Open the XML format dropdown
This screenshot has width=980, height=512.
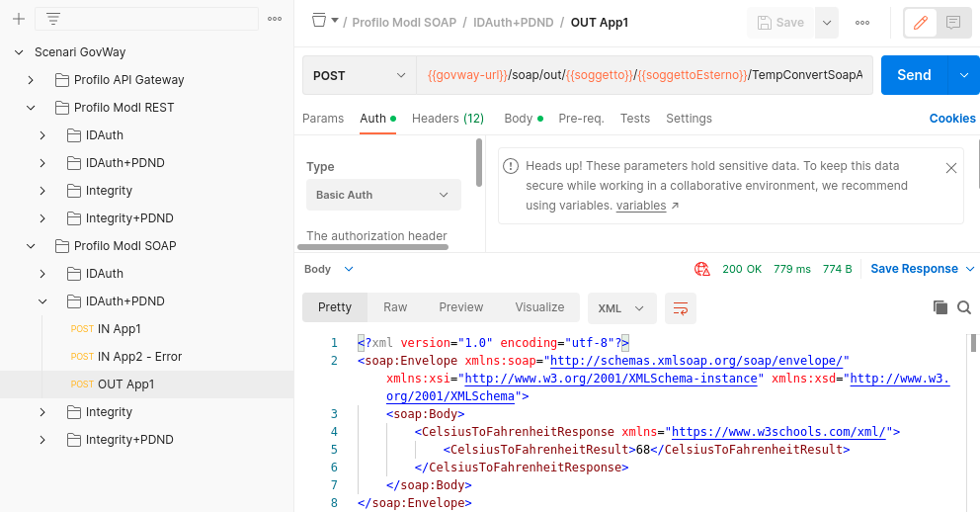(x=621, y=308)
